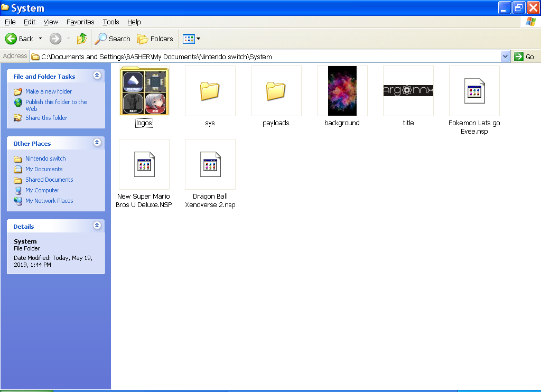Click the Back arrow button

[20, 39]
